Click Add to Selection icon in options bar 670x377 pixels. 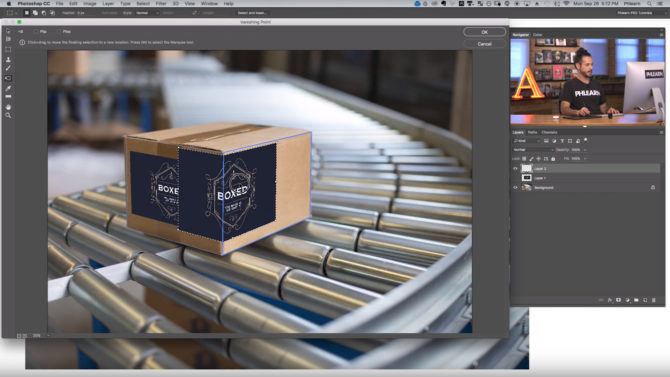35,13
